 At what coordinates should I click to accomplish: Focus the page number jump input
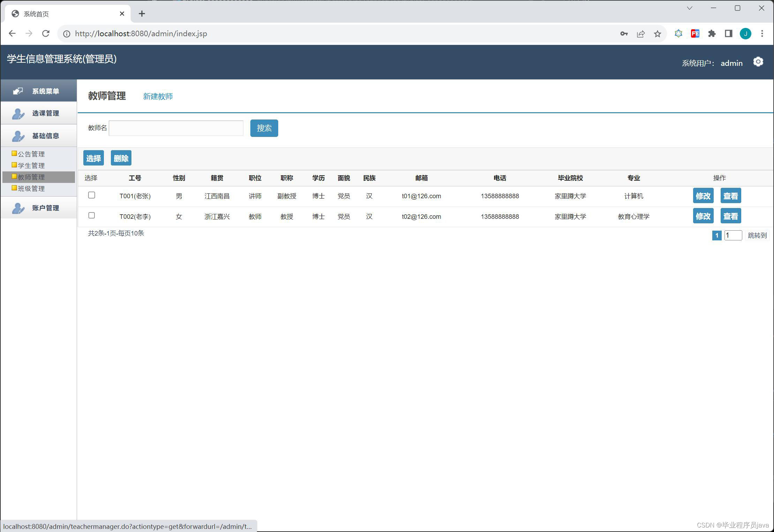click(733, 236)
